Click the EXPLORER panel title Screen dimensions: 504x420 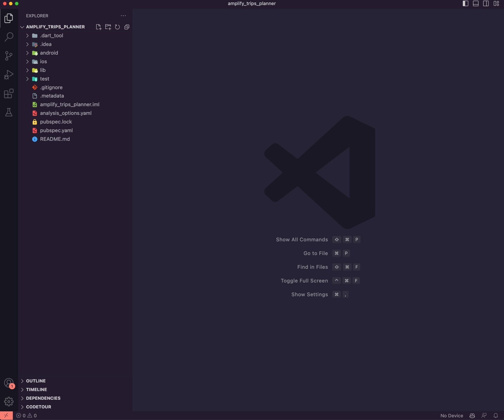pyautogui.click(x=37, y=16)
